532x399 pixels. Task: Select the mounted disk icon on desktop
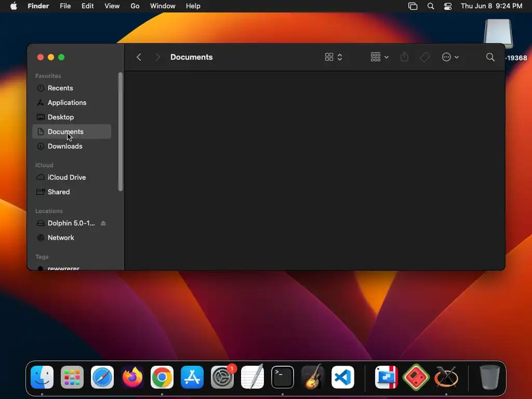click(x=498, y=34)
